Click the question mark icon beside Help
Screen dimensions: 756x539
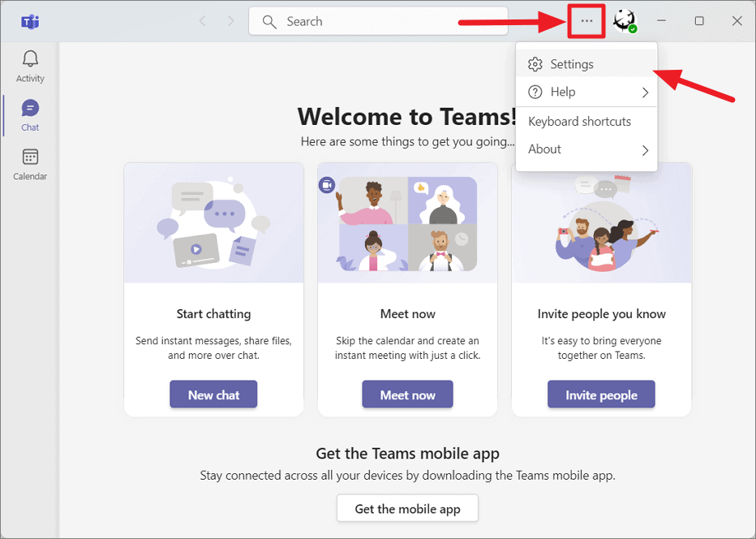(535, 92)
